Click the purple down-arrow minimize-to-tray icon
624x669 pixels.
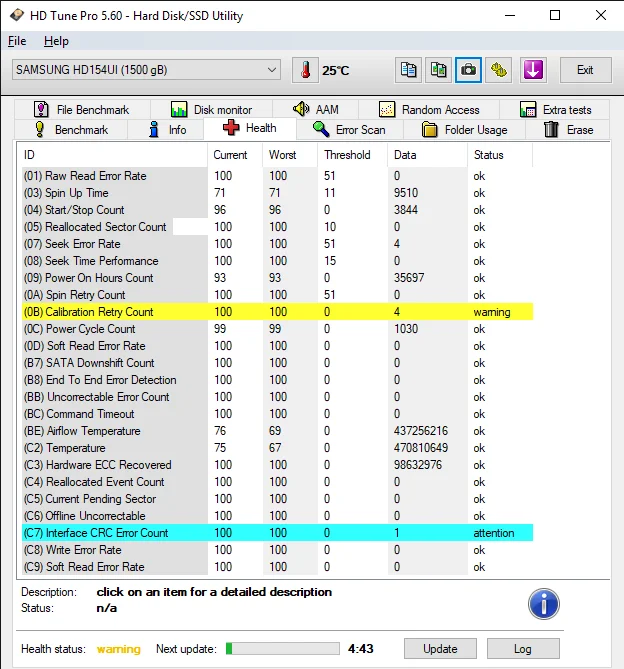pyautogui.click(x=533, y=70)
